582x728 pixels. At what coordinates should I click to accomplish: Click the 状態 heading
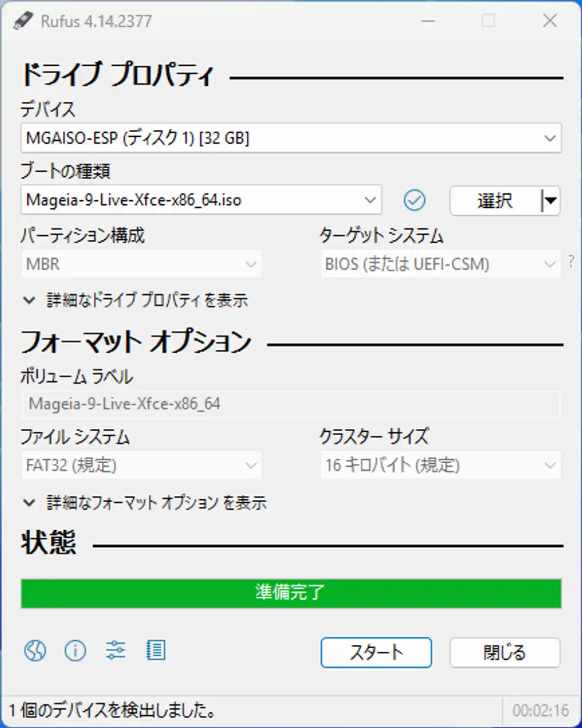coord(49,543)
